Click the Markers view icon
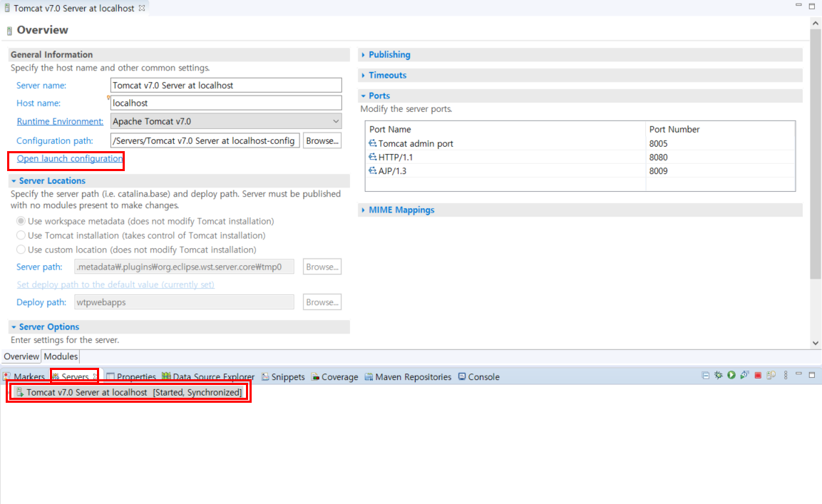Viewport: 822px width, 504px height. pos(7,376)
